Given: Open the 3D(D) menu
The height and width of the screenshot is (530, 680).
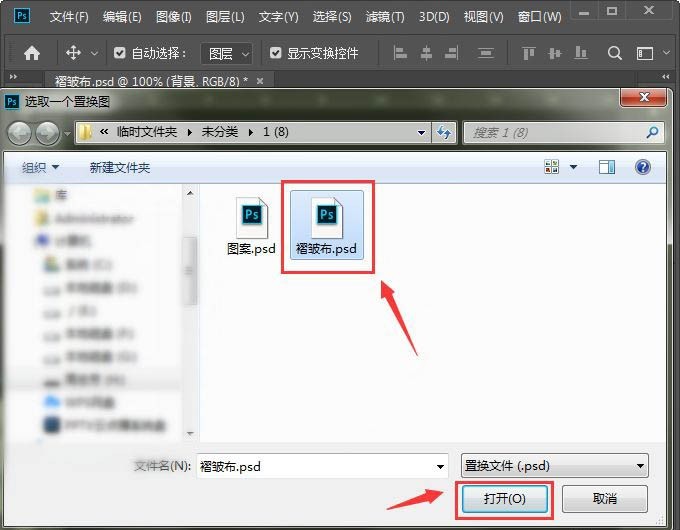Looking at the screenshot, I should coord(434,16).
